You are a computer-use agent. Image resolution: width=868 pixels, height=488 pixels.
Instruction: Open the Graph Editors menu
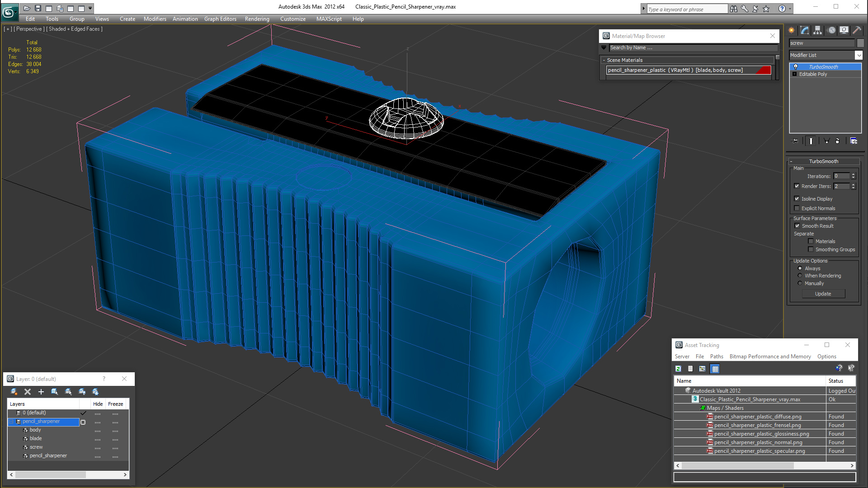tap(220, 19)
